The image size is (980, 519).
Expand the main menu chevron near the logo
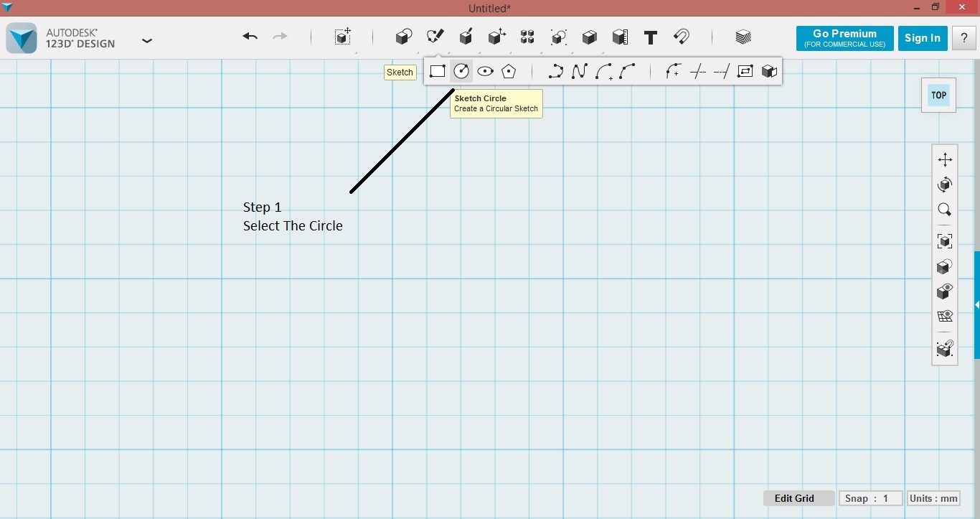point(147,41)
